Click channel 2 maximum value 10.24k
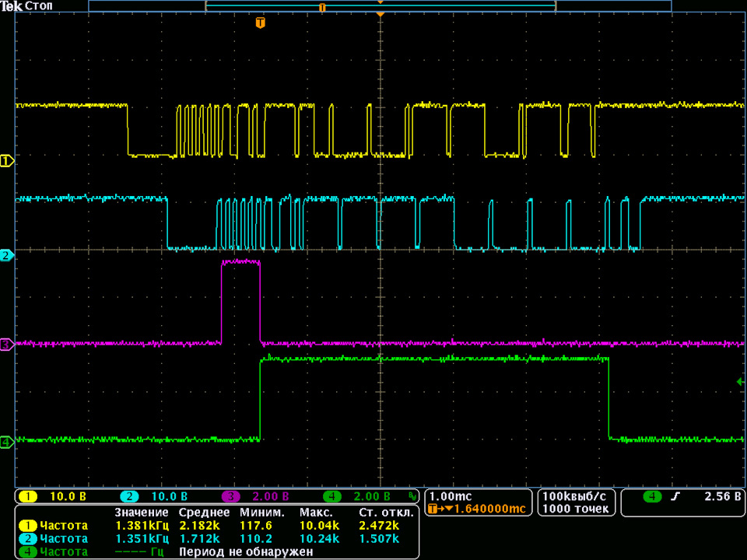Screen dimensions: 747x560 click(x=319, y=538)
